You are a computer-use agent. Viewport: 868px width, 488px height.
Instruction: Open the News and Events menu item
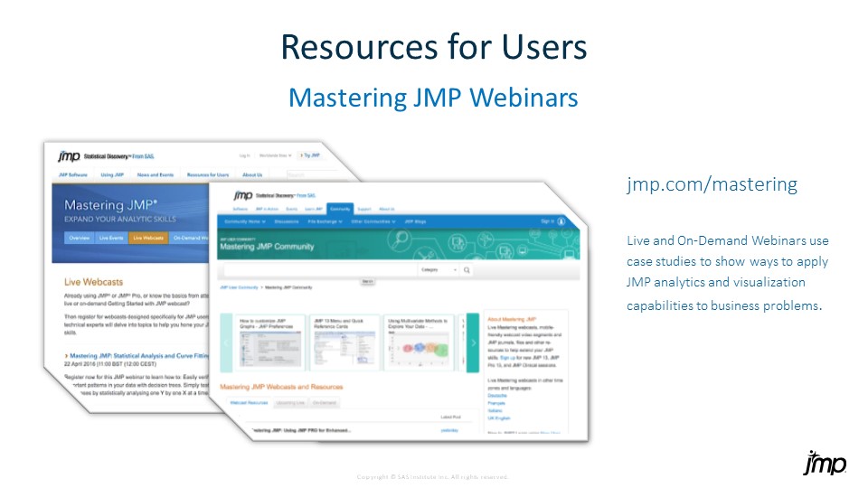click(x=155, y=174)
